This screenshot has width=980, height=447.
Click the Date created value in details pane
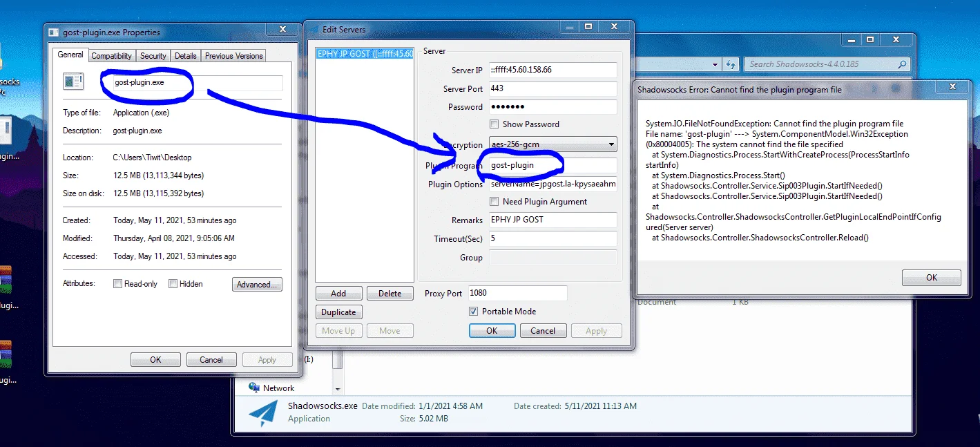[x=601, y=406]
